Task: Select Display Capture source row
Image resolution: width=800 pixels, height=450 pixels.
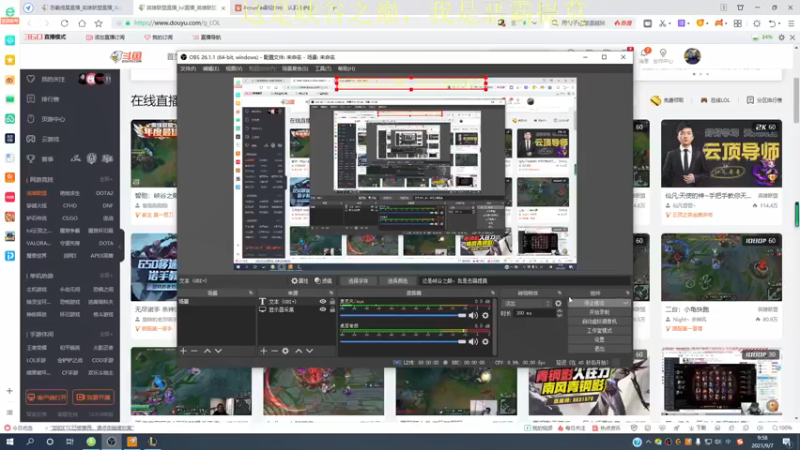Action: point(296,309)
